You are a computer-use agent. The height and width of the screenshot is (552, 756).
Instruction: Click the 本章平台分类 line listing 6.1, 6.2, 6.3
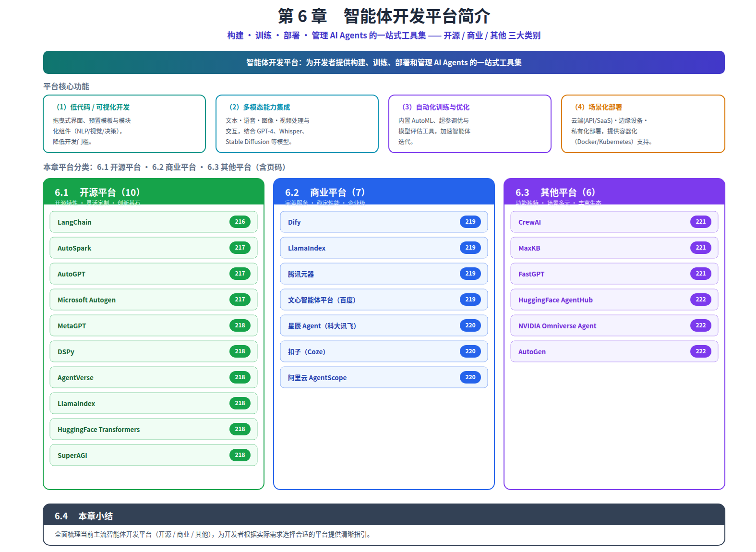166,167
